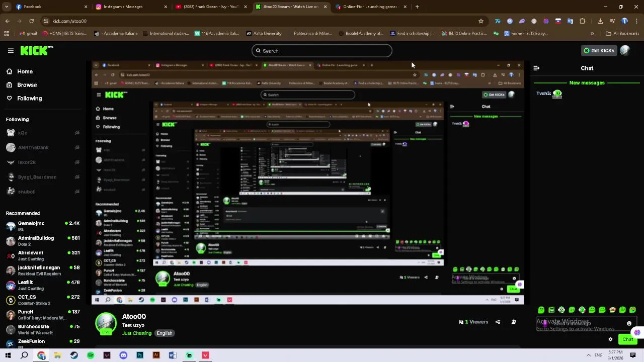Switch to Online-Fix Launching games tab
This screenshot has height=362, width=644.
point(371,7)
